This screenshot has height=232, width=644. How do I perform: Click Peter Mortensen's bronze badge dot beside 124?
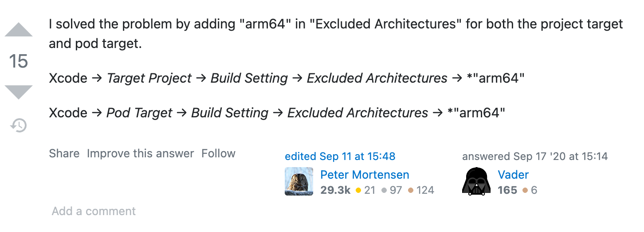(x=411, y=191)
